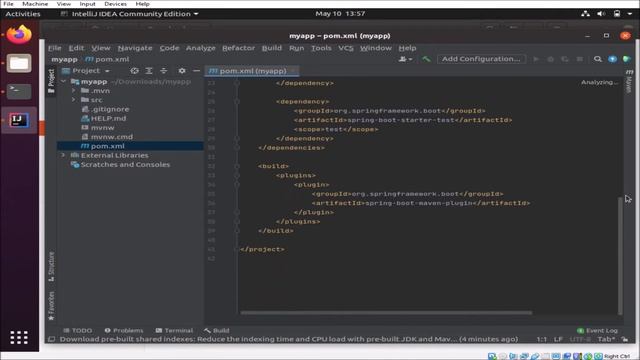Open the Build tool window
The height and width of the screenshot is (360, 640).
[x=217, y=330]
